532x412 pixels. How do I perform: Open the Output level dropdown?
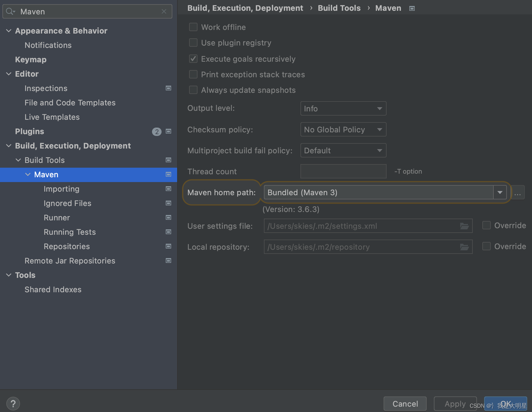point(343,108)
